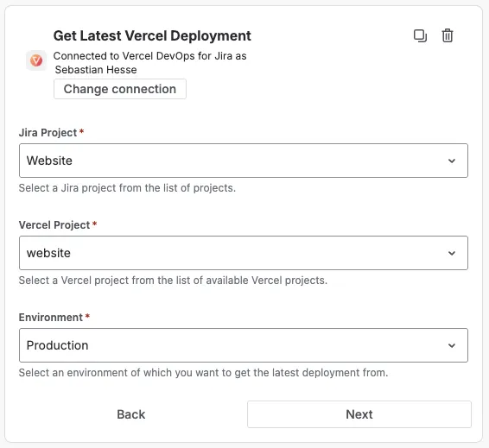Go back with the Back button

(x=131, y=414)
